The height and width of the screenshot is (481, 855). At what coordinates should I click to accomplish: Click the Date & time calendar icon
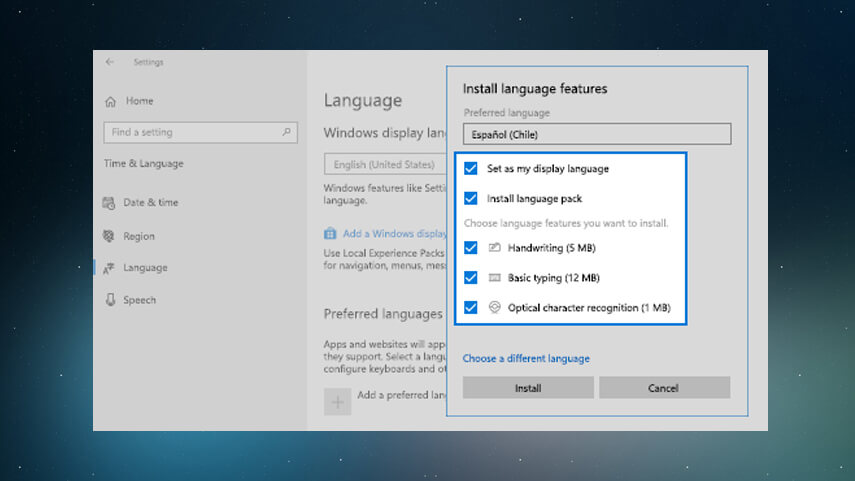[x=109, y=203]
